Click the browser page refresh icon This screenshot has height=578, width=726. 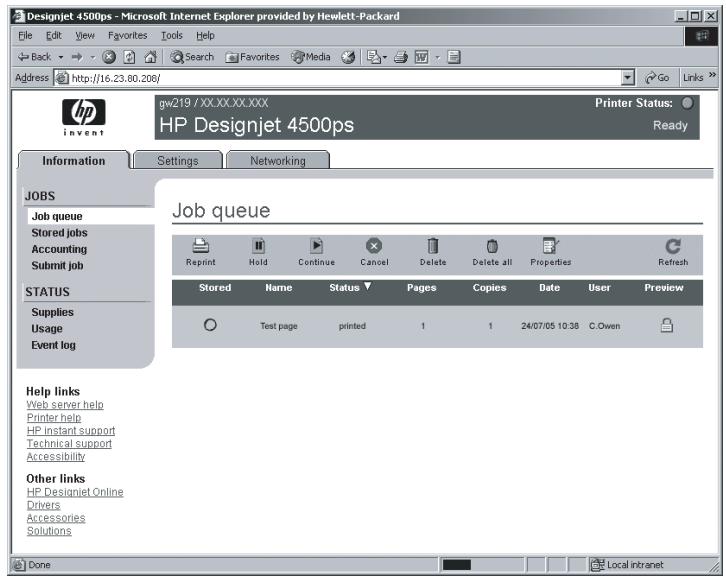(129, 57)
